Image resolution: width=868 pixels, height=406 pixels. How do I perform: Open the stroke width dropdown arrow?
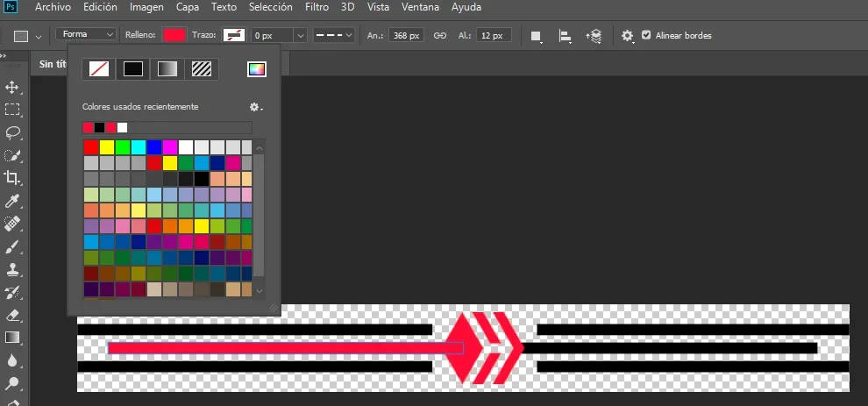pyautogui.click(x=300, y=35)
